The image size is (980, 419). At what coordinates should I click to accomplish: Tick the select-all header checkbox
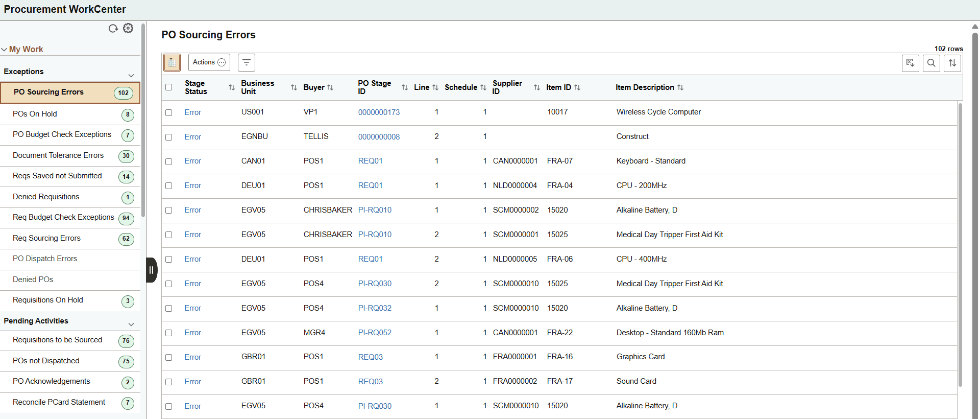point(169,87)
